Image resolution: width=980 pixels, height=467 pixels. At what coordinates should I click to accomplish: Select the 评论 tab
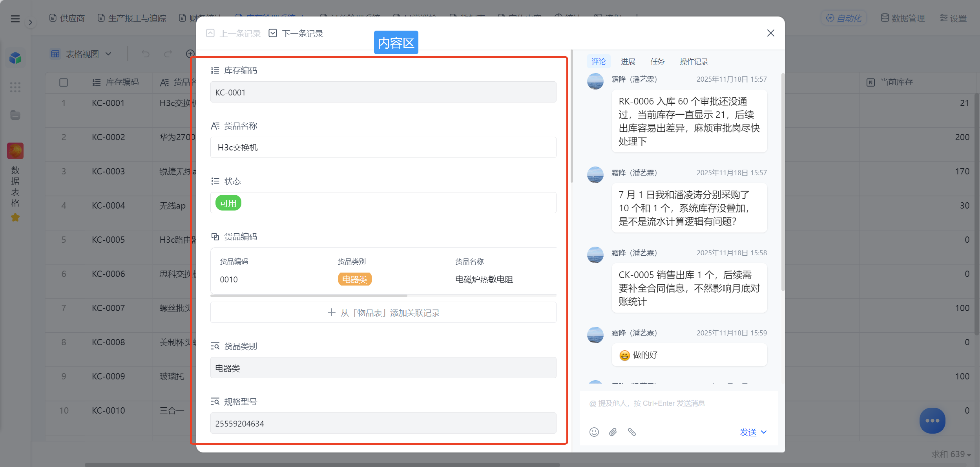(x=599, y=62)
